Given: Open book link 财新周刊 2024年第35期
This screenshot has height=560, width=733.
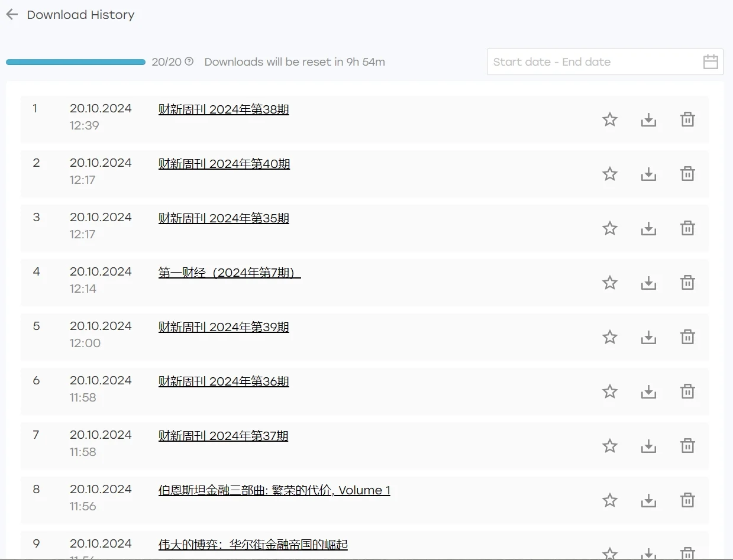Looking at the screenshot, I should point(224,218).
